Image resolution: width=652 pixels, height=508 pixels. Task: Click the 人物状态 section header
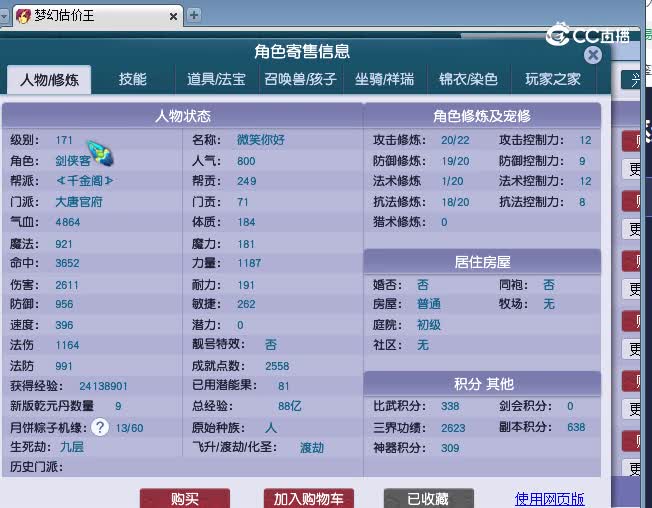183,116
